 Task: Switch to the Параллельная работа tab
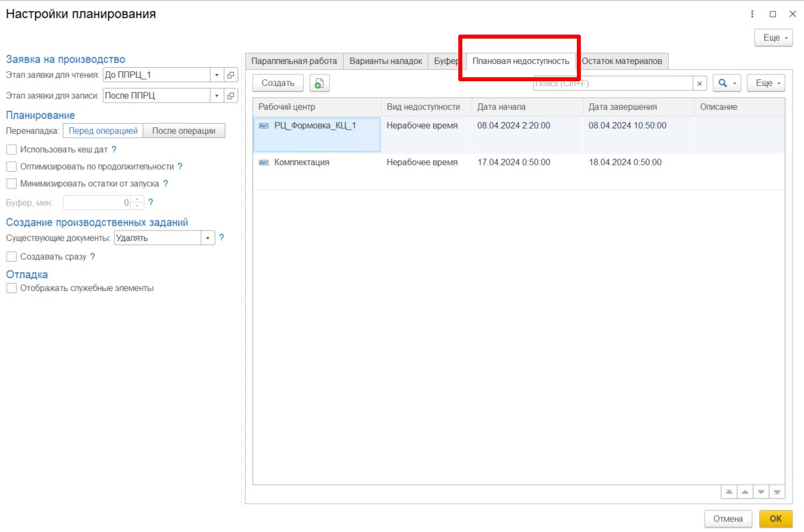(294, 61)
